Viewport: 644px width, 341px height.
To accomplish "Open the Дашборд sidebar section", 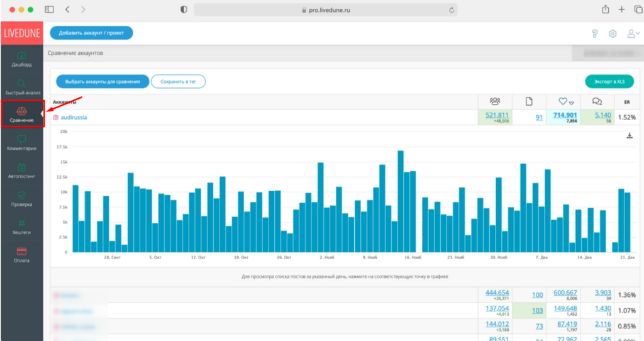I will [x=21, y=59].
